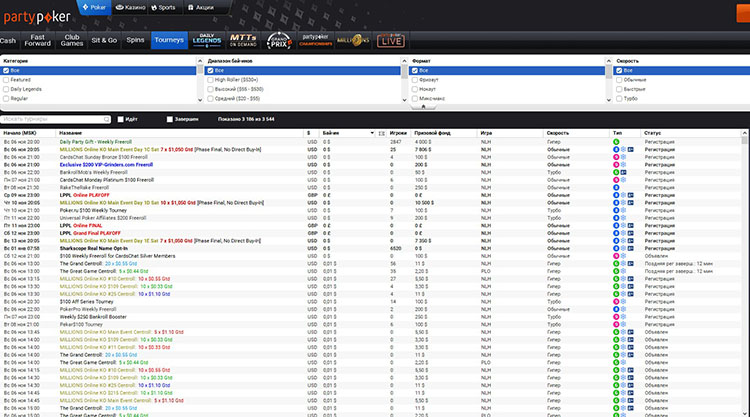Click down arrow of Диапазон бай-инов list
The image size is (750, 417).
coord(404,100)
